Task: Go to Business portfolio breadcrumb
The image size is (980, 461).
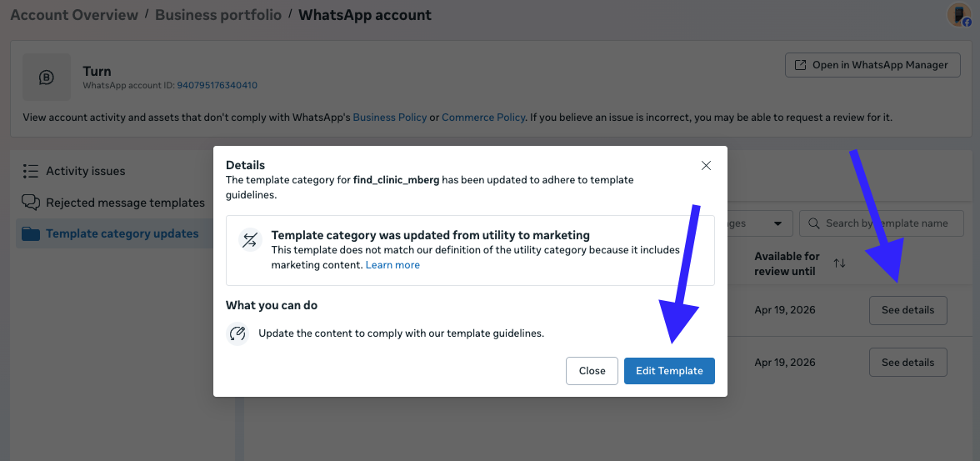Action: tap(222, 15)
